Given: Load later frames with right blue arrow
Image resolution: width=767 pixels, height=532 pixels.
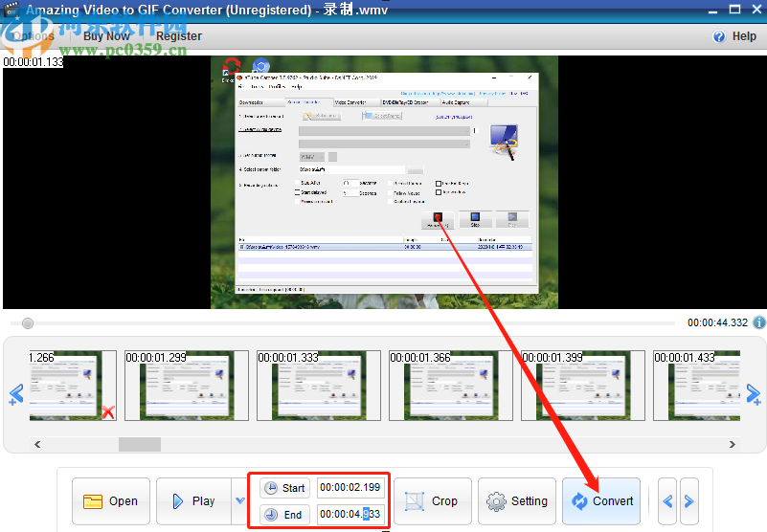Looking at the screenshot, I should [x=754, y=394].
